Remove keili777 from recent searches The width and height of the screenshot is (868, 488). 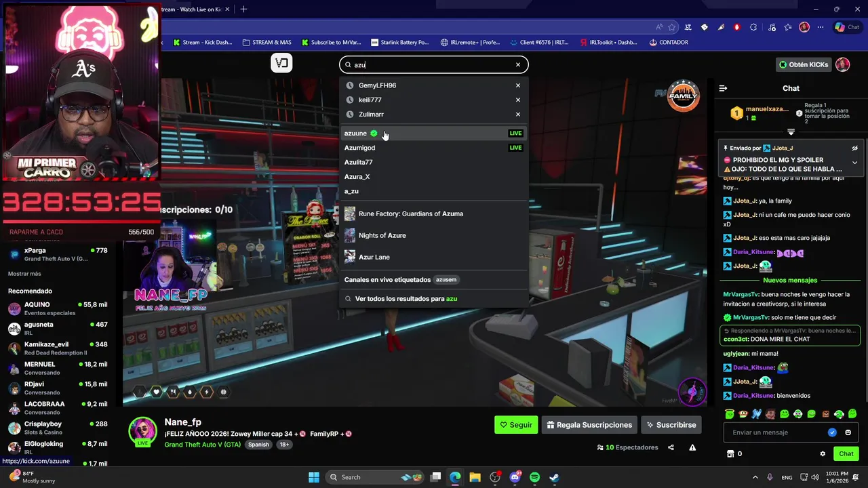click(518, 100)
